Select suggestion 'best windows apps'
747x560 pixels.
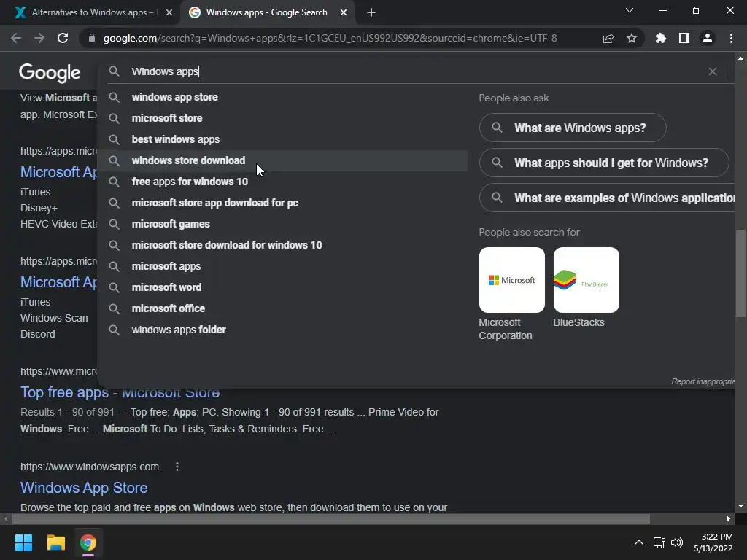pyautogui.click(x=282, y=139)
